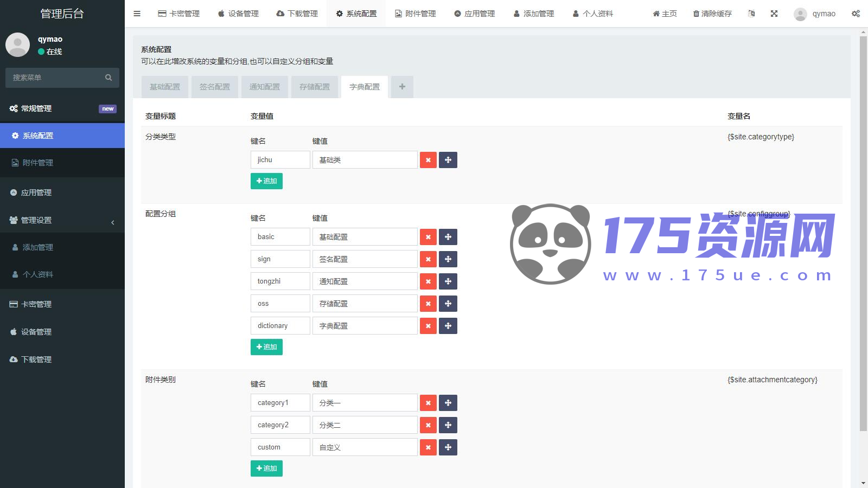Open the settings gears icon top right
Viewport: 868px width, 488px height.
856,14
